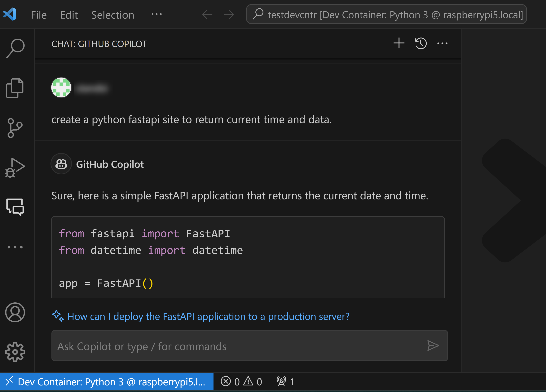Open the Edit menu
This screenshot has width=546, height=392.
(69, 15)
